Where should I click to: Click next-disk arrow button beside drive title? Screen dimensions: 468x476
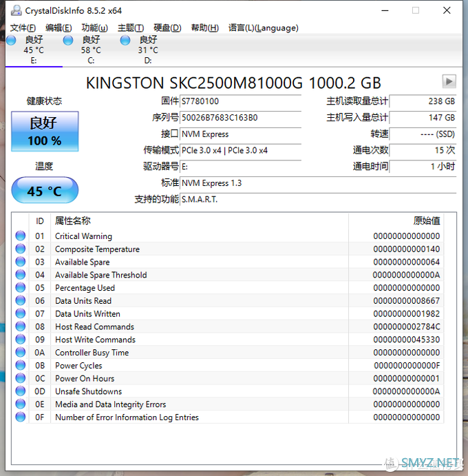click(449, 81)
